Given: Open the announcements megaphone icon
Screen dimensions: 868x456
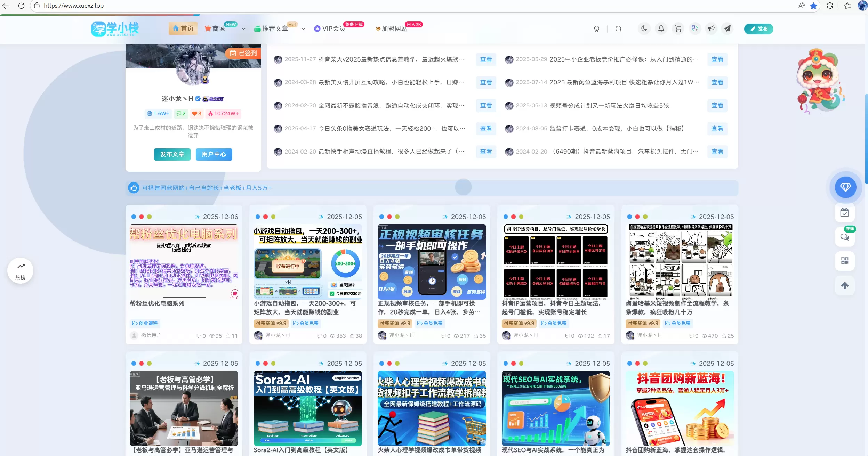Looking at the screenshot, I should [711, 28].
